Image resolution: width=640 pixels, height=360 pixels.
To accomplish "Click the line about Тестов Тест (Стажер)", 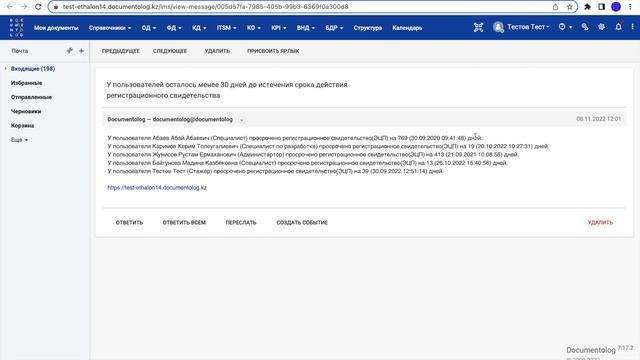I will (275, 171).
